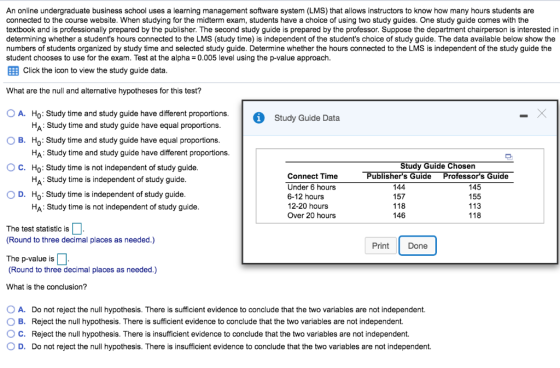Screen dimensions: 560x368
Task: Click the value 155 in the table
Action: pos(475,197)
